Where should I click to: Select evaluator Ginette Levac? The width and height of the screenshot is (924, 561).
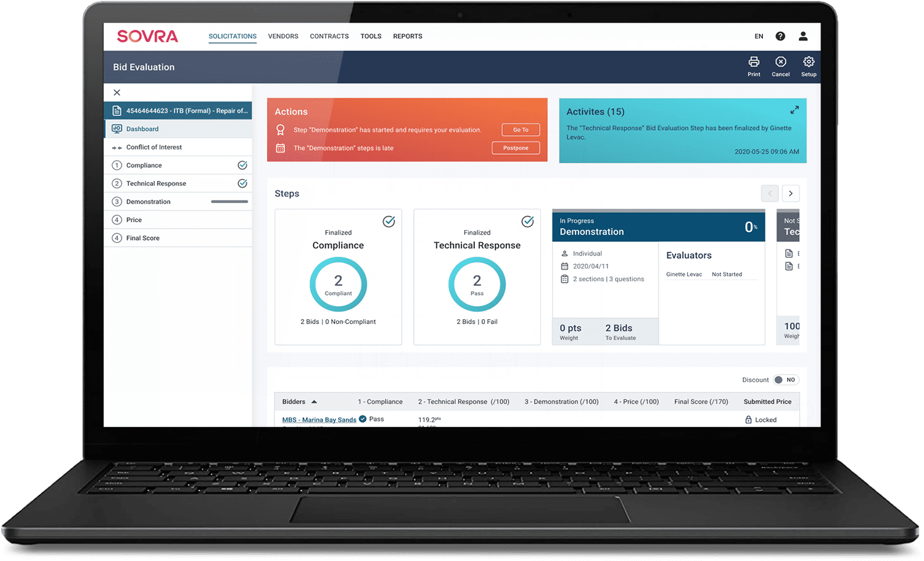click(684, 275)
